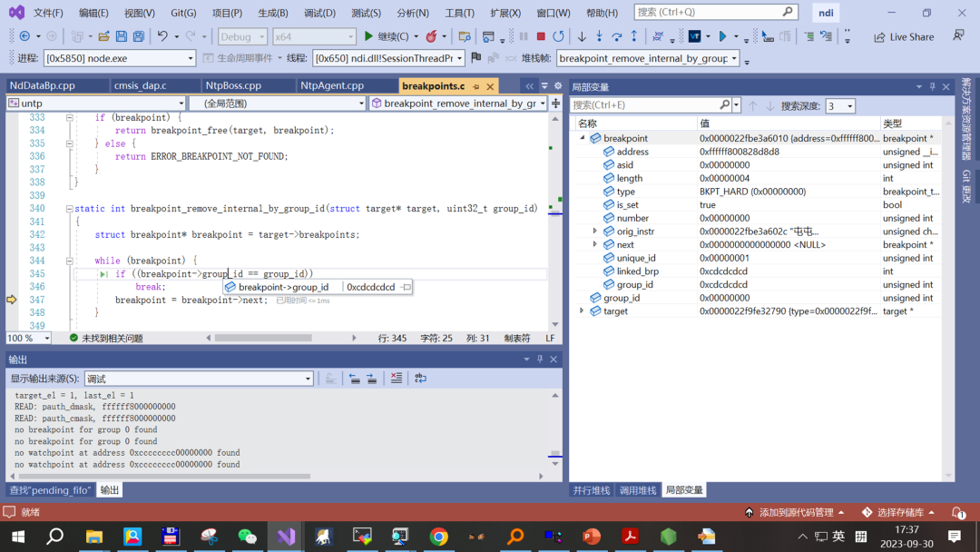Open the untp project scope dropdown

[96, 103]
